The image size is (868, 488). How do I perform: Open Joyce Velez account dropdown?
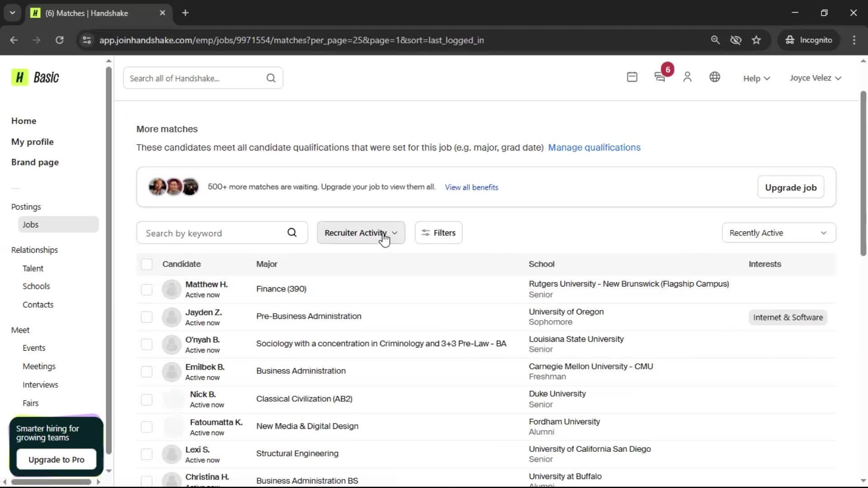tap(815, 78)
